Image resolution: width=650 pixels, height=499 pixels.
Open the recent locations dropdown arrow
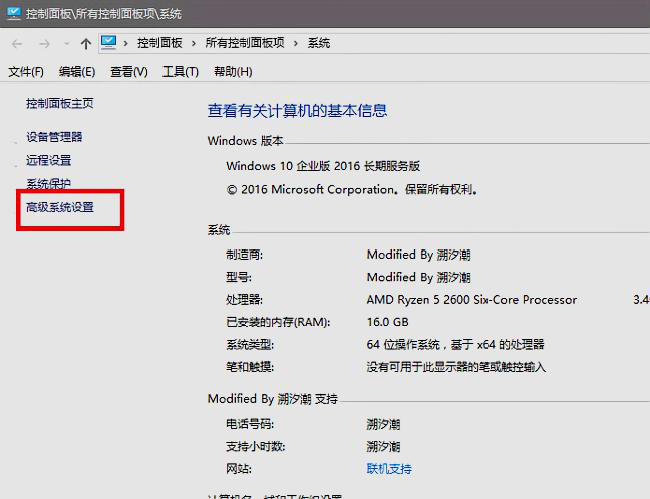[x=66, y=44]
